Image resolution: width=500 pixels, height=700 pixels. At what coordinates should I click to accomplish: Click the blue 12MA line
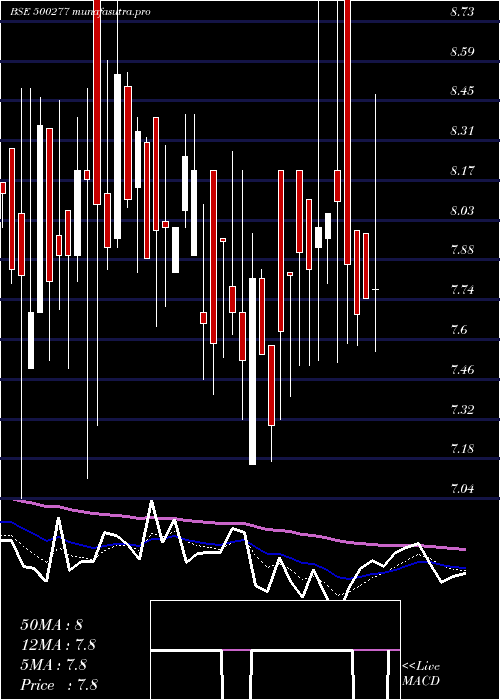pos(232,542)
